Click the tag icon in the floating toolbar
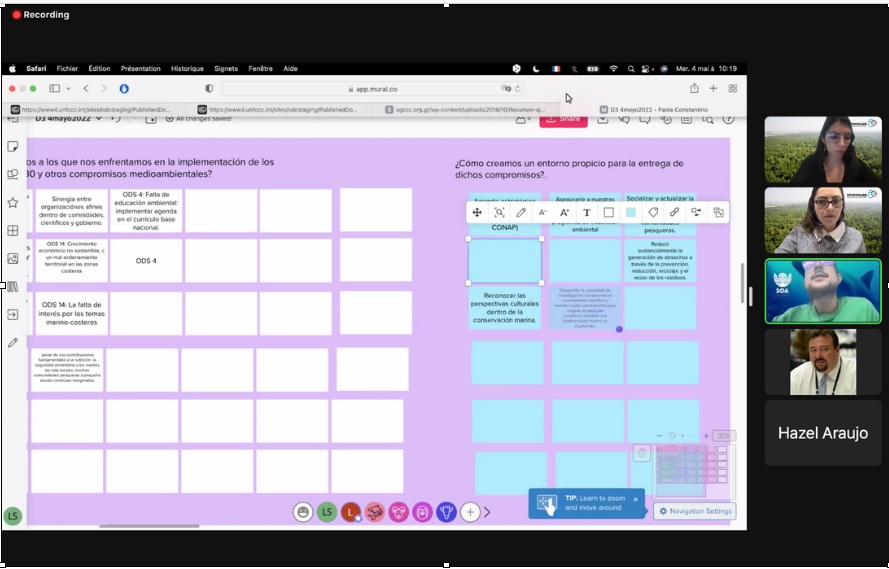Screen dimensions: 889x569 coord(653,213)
